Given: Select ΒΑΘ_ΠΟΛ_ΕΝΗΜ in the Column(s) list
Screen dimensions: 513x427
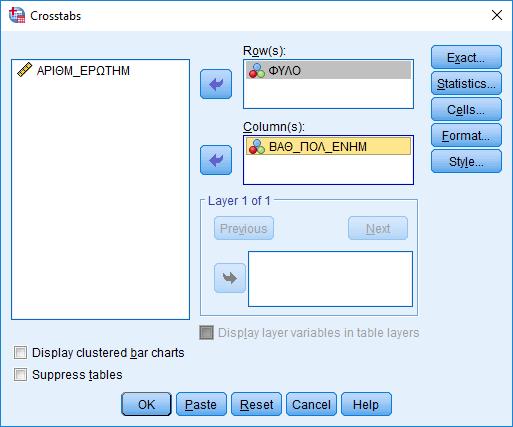Looking at the screenshot, I should click(x=328, y=147).
